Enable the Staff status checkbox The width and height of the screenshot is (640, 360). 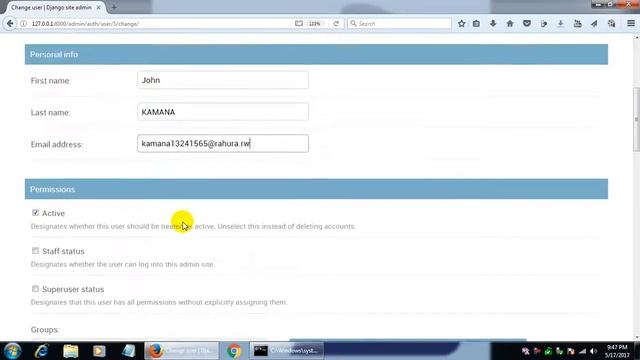35,251
